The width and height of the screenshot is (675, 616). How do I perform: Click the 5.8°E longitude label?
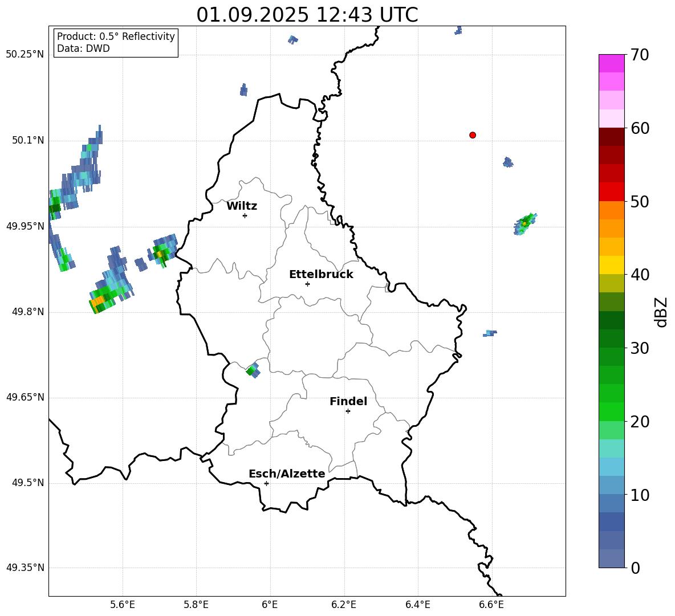196,605
